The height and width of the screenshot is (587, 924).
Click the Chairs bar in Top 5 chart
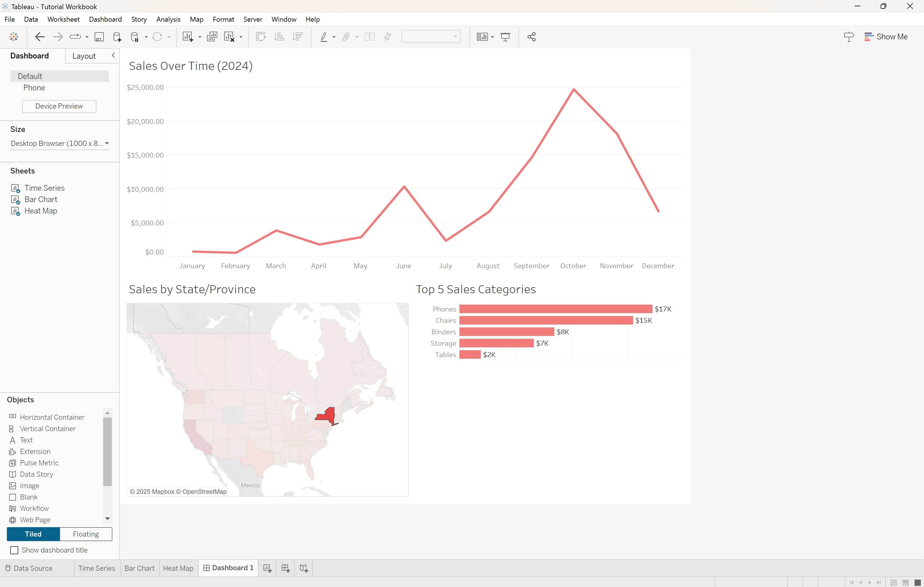tap(546, 321)
